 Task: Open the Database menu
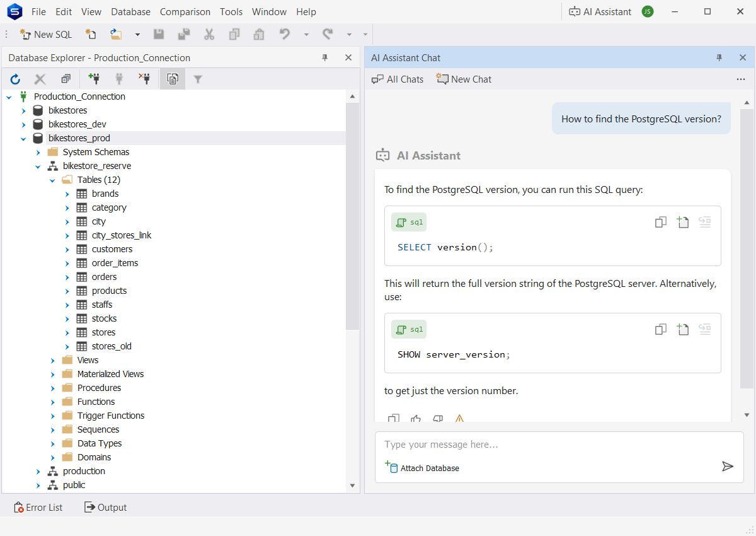130,12
